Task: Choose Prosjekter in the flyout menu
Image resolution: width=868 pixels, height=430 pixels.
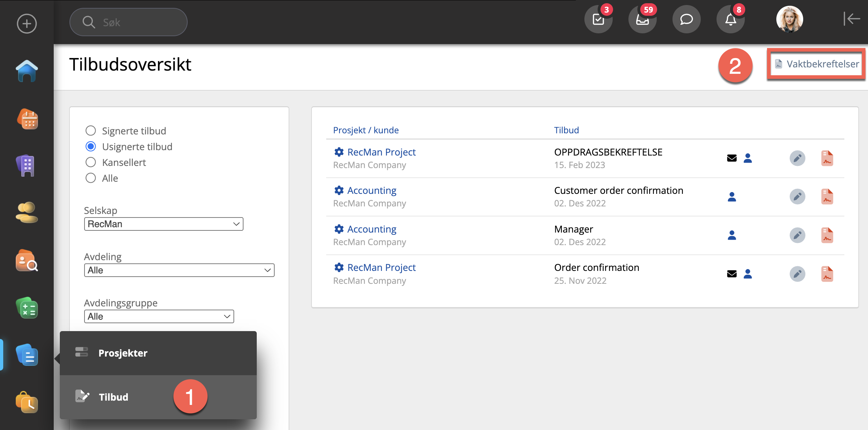Action: coord(122,353)
